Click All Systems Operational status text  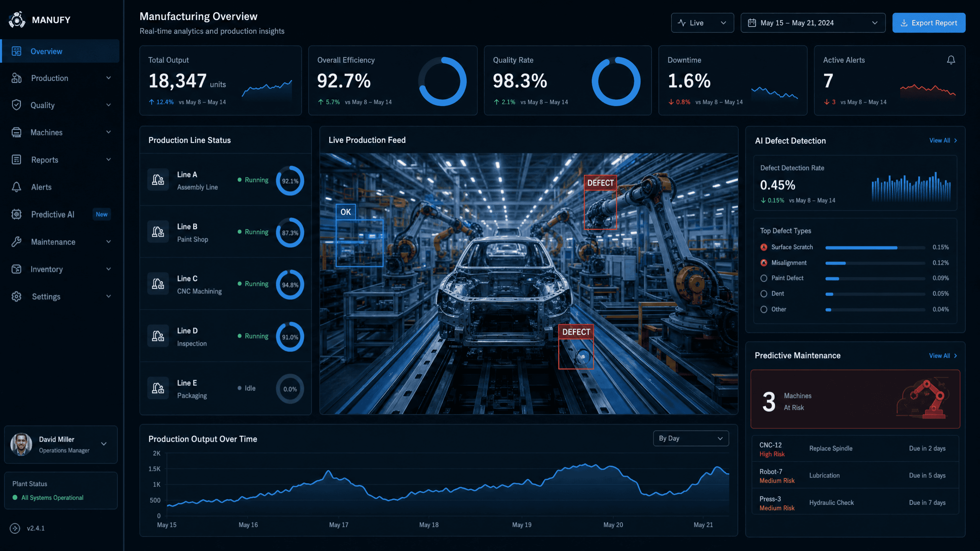point(52,498)
